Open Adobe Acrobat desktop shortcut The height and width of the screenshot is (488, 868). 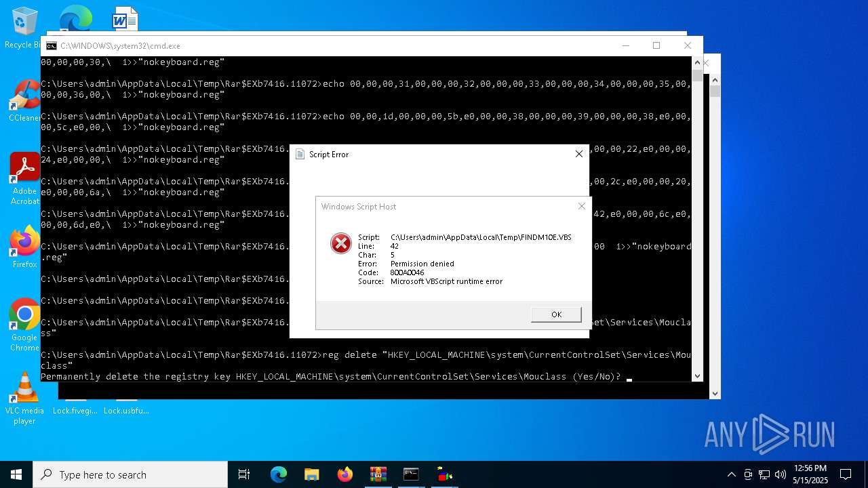coord(24,179)
